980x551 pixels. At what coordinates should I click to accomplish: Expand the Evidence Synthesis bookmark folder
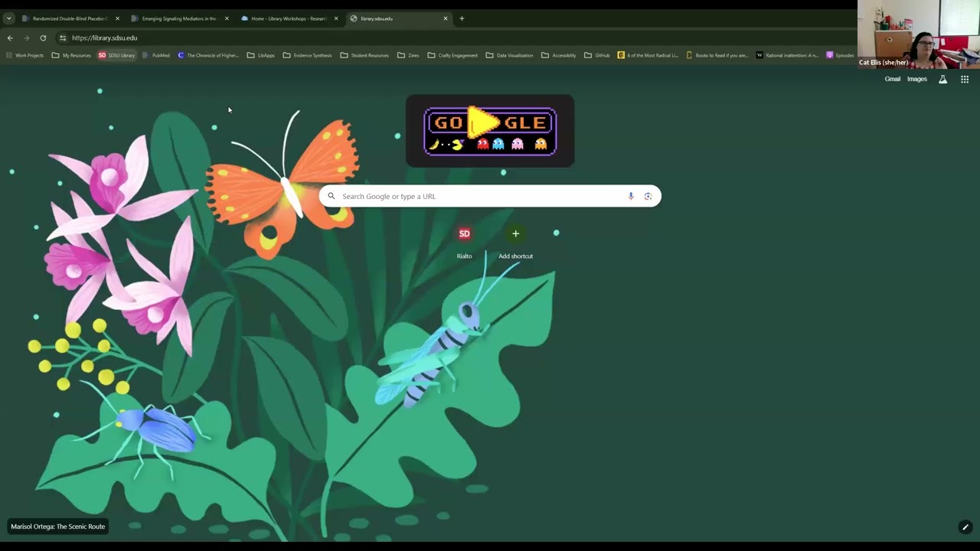tap(307, 55)
